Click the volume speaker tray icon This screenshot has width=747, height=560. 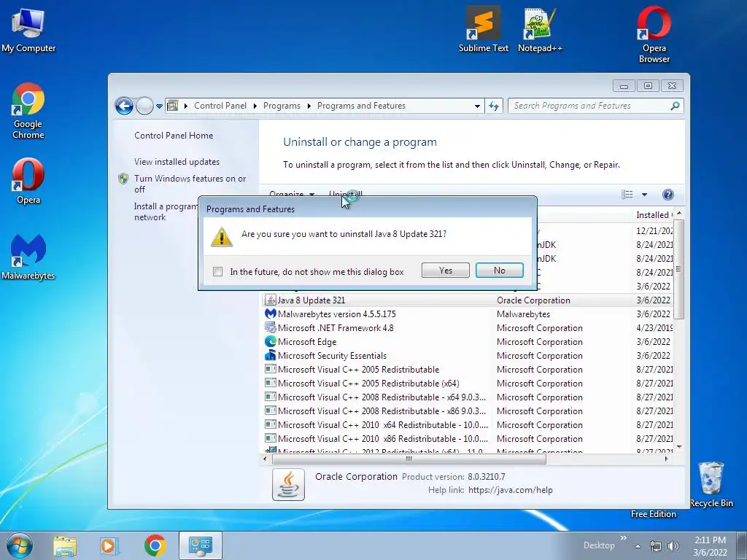tap(673, 546)
